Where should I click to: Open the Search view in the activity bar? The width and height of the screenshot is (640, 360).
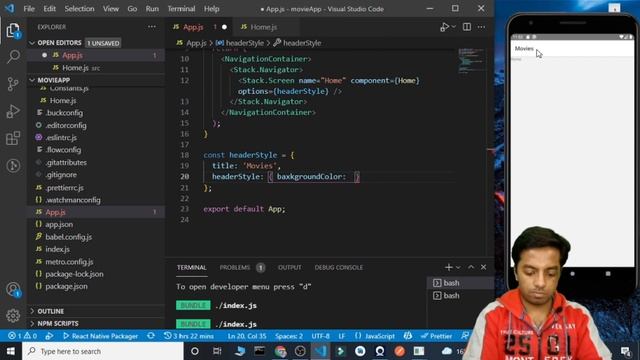[13, 57]
